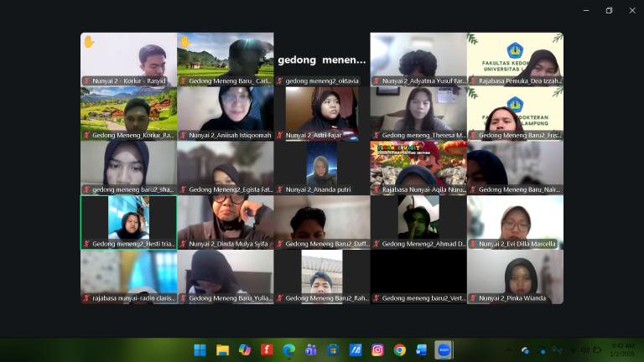
Task: Select Gedong Meneng2_Ahmad D video tile
Action: 418,222
